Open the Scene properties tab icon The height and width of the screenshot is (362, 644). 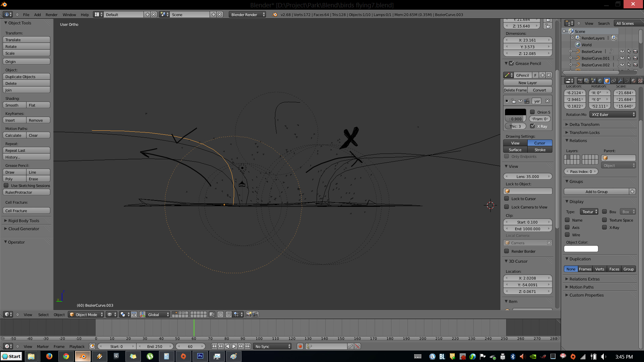593,81
